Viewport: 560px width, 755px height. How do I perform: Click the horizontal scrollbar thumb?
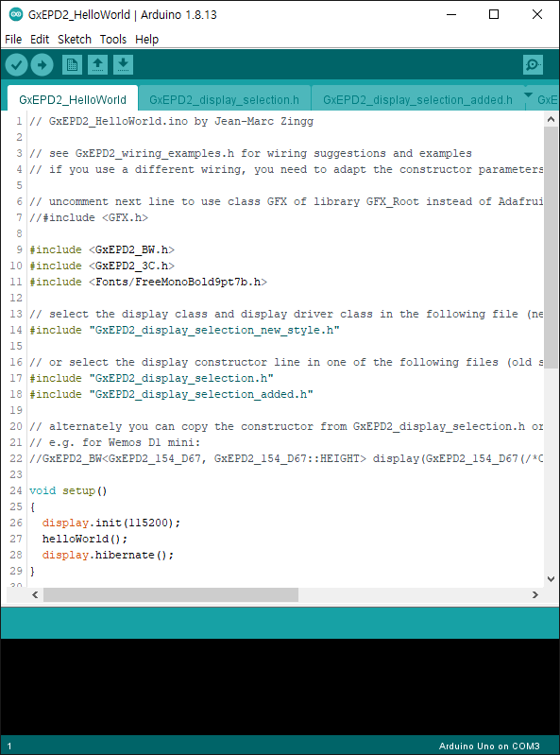point(171,594)
